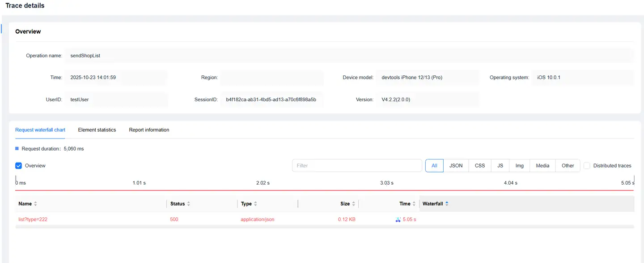Filter requests by CSS type
The width and height of the screenshot is (644, 263).
coord(480,166)
